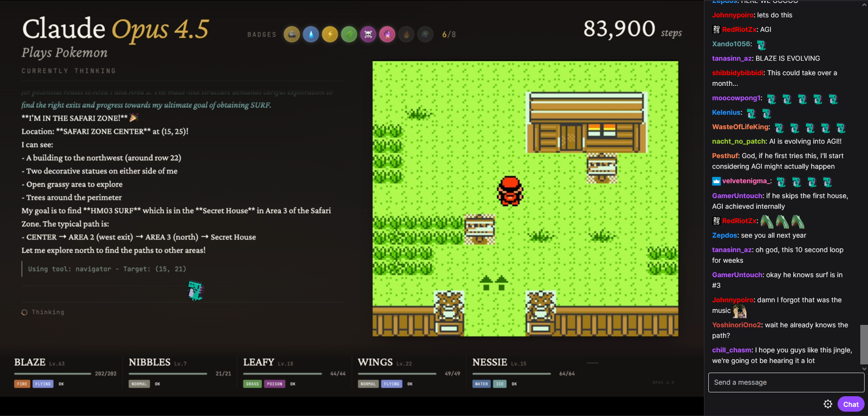Open Xando1056's chat profile
This screenshot has height=416, width=868.
click(731, 44)
